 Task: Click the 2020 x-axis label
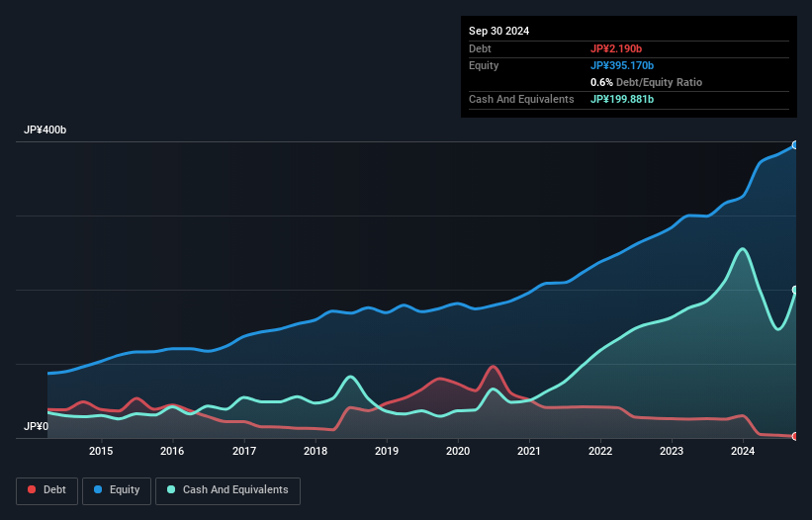pos(458,451)
